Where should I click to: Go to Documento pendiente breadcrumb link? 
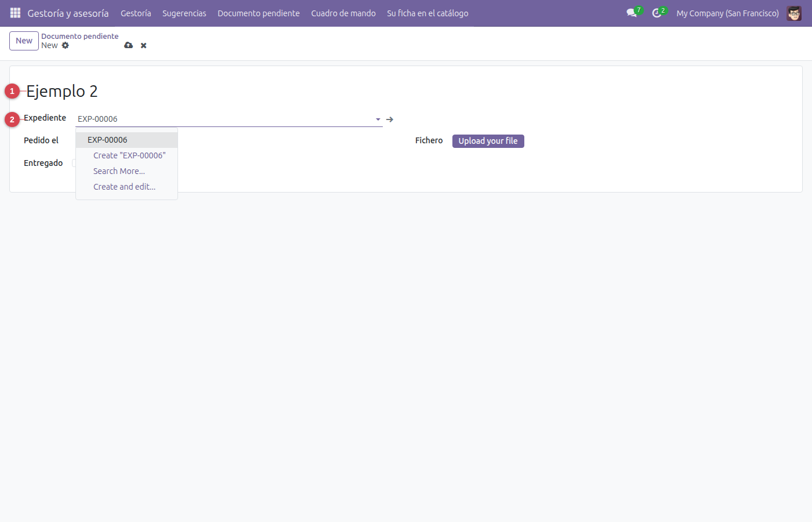(x=80, y=36)
